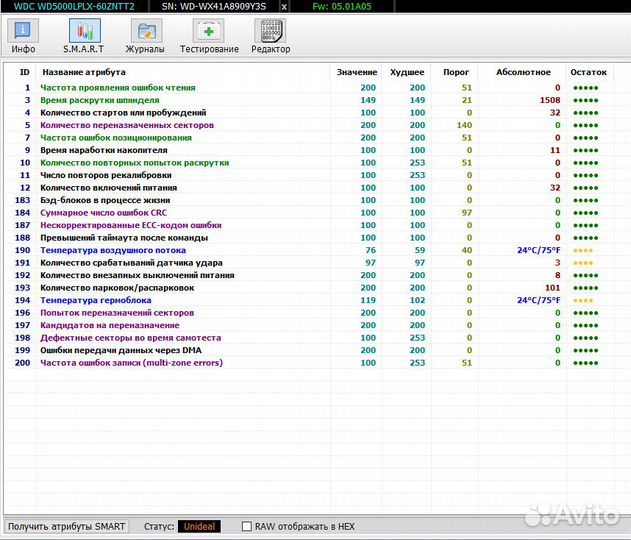
Task: Click the WDC WD5000LPLX drive model label
Action: 70,6
